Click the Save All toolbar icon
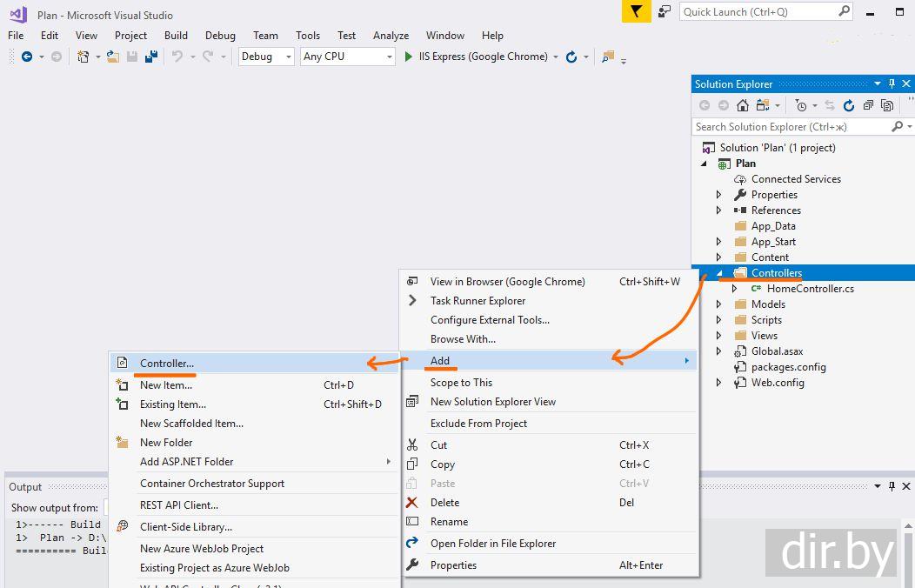 pyautogui.click(x=151, y=57)
